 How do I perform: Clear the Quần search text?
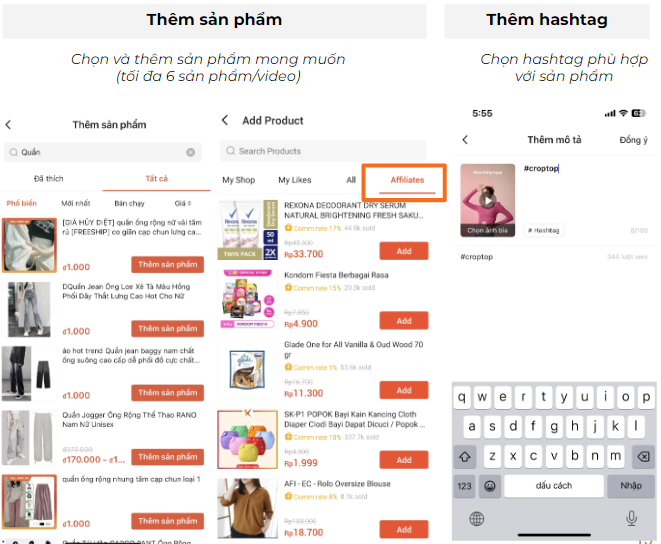pyautogui.click(x=190, y=152)
